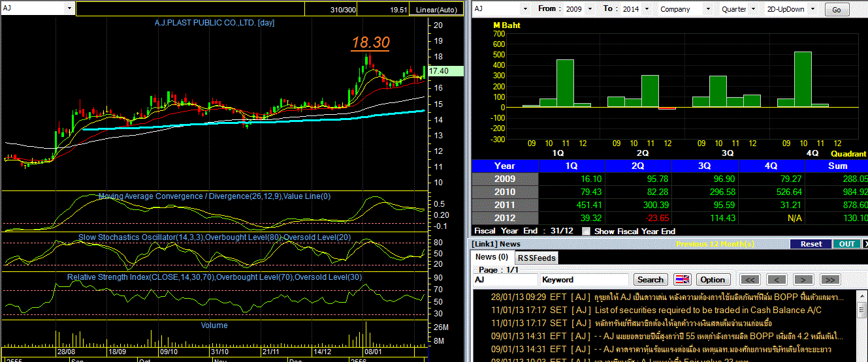Click the 3Q column header

(x=705, y=166)
